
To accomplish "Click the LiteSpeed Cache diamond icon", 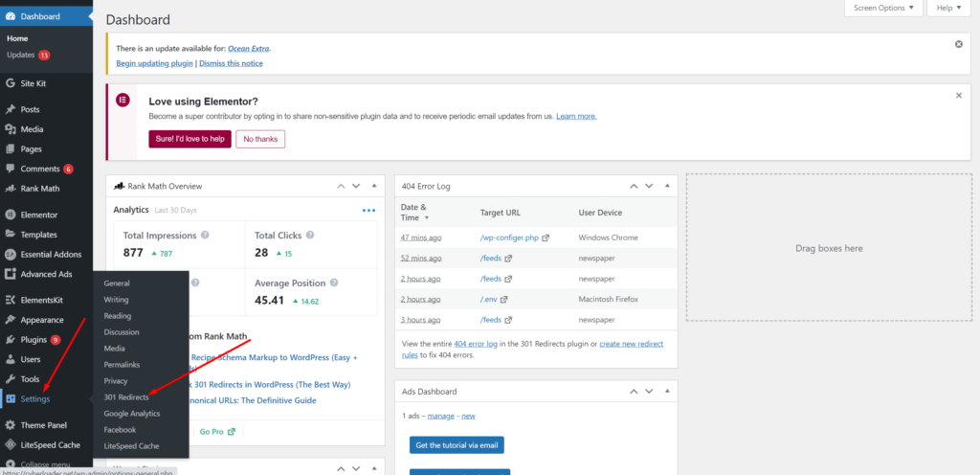I will [x=10, y=445].
